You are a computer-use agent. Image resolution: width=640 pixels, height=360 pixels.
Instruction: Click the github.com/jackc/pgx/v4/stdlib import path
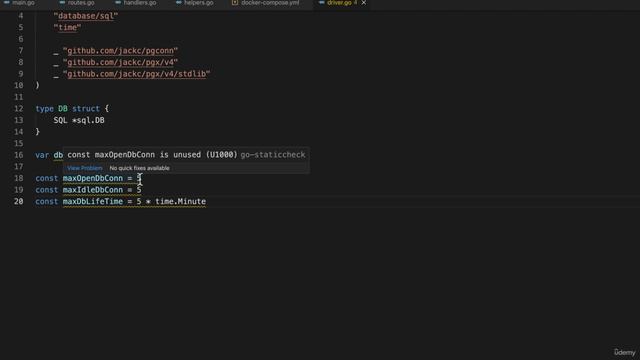click(x=136, y=74)
